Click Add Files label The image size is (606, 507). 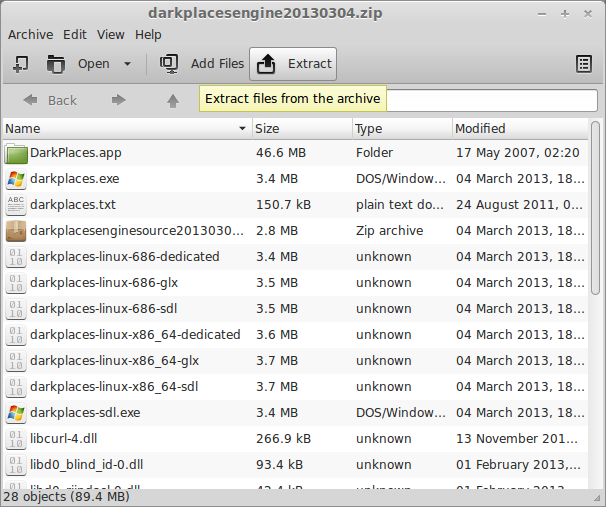[x=218, y=64]
